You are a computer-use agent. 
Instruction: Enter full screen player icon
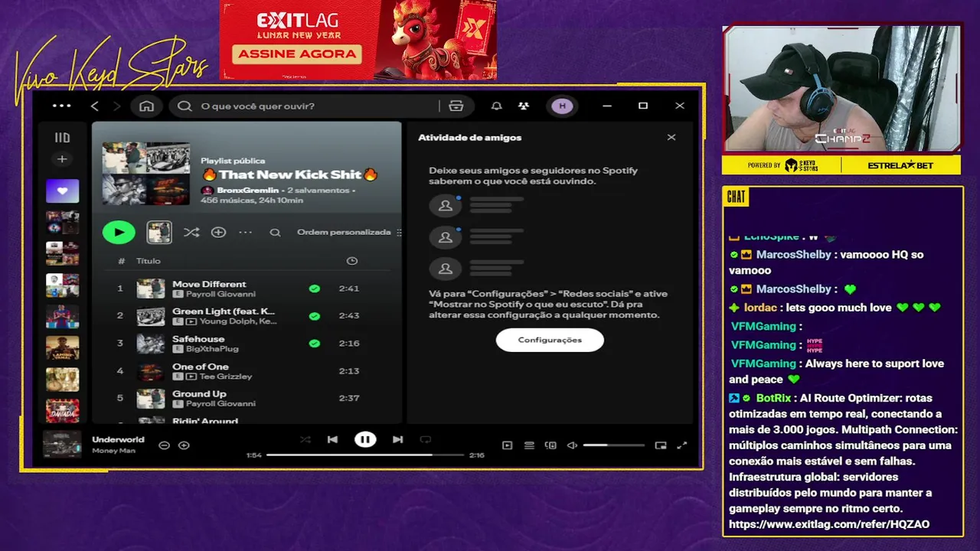click(x=682, y=445)
